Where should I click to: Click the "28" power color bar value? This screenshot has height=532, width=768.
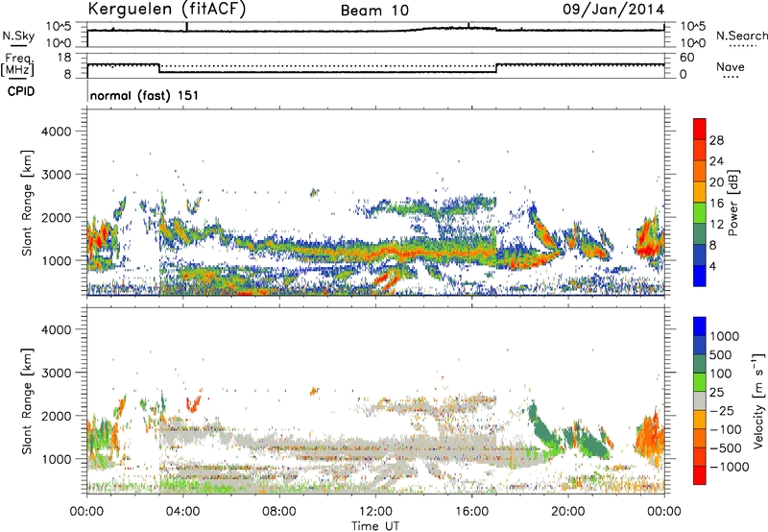tap(716, 140)
